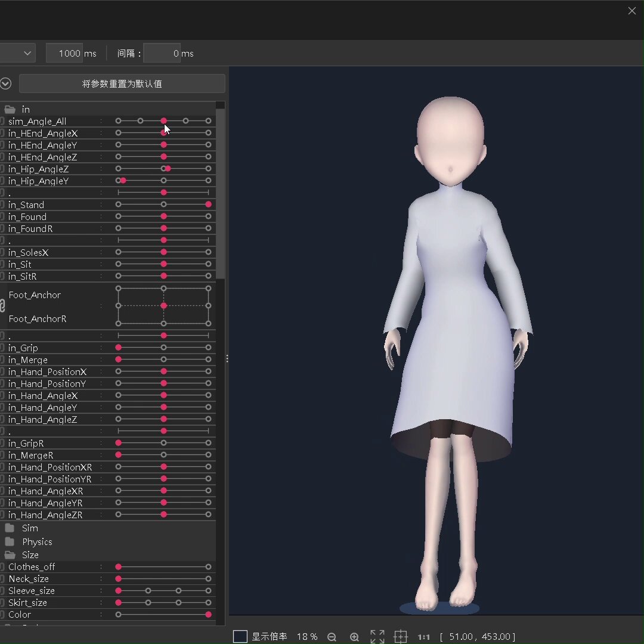Click the background color swatch near 显示倍率
Viewport: 644px width, 644px height.
[x=240, y=637]
